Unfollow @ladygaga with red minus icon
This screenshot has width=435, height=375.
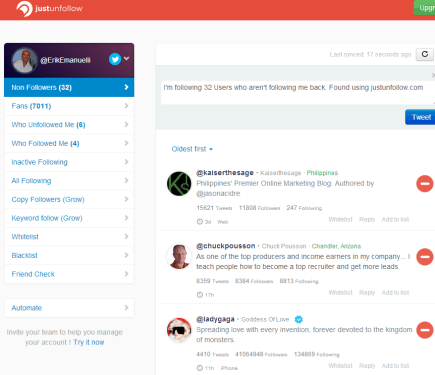pyautogui.click(x=425, y=330)
